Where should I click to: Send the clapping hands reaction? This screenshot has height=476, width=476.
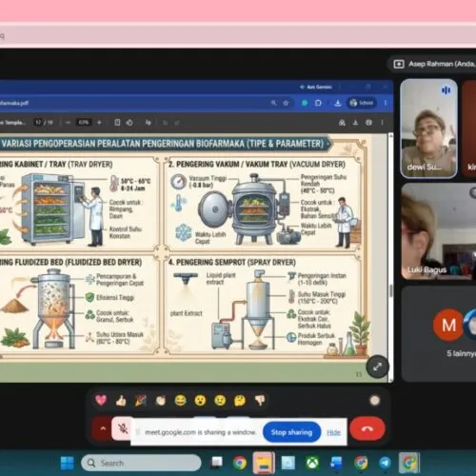161,401
